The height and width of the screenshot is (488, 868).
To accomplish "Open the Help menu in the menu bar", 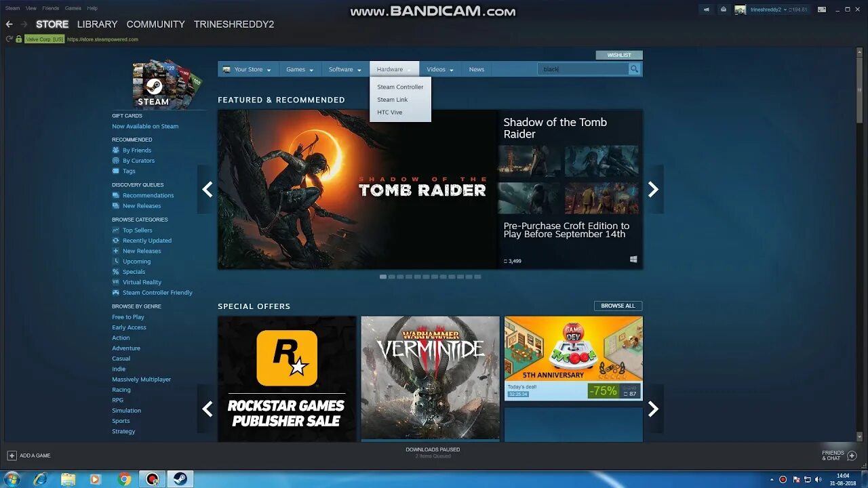I will click(x=92, y=8).
